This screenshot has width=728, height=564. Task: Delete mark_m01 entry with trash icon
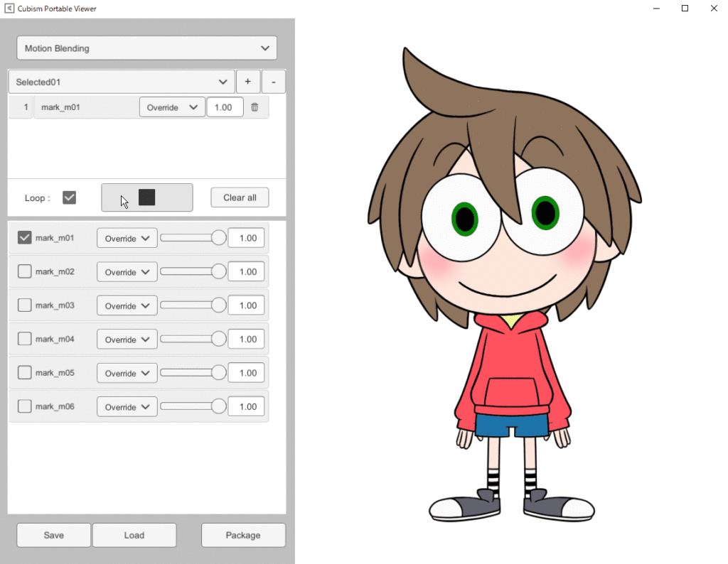[255, 107]
